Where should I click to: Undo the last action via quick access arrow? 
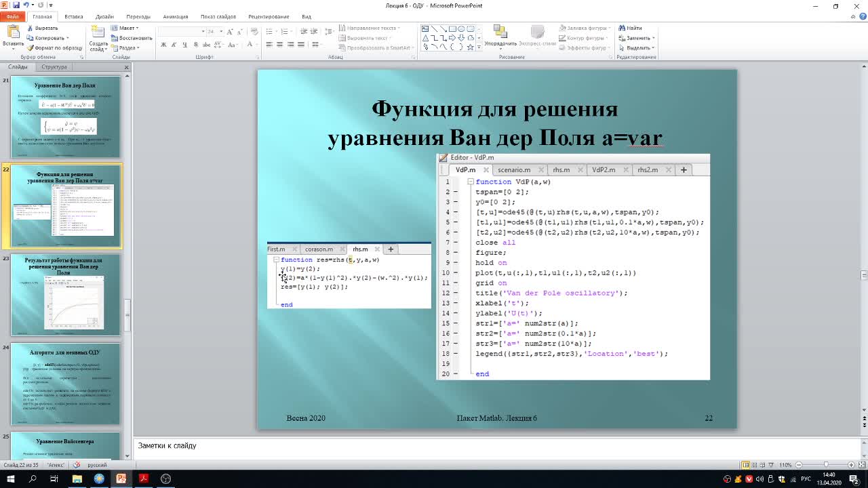pyautogui.click(x=26, y=5)
